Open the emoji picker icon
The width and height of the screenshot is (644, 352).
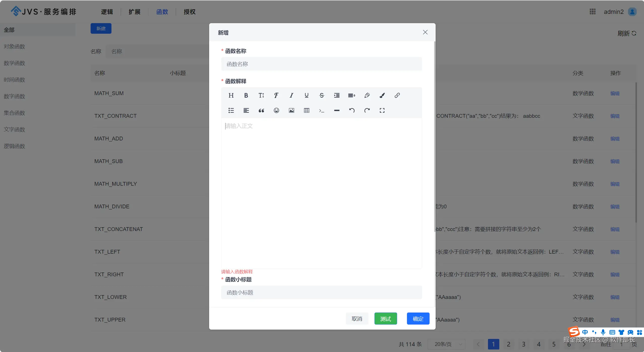[x=276, y=110]
